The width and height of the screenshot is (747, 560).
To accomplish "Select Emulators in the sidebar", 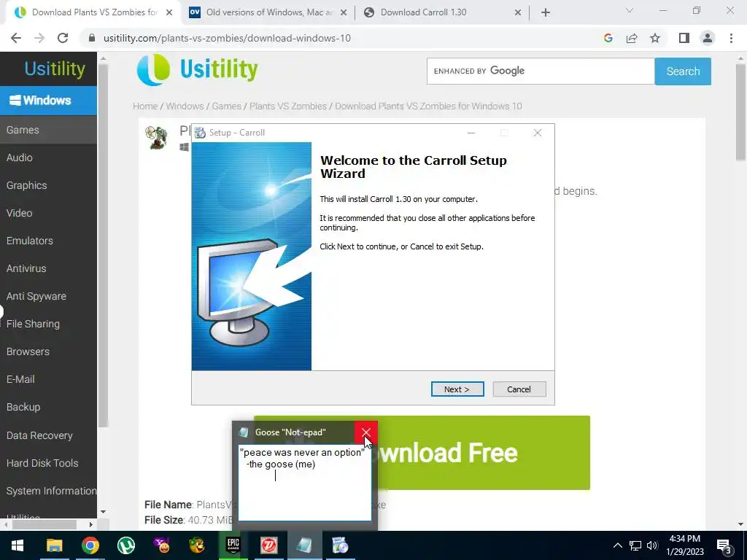I will (48, 241).
